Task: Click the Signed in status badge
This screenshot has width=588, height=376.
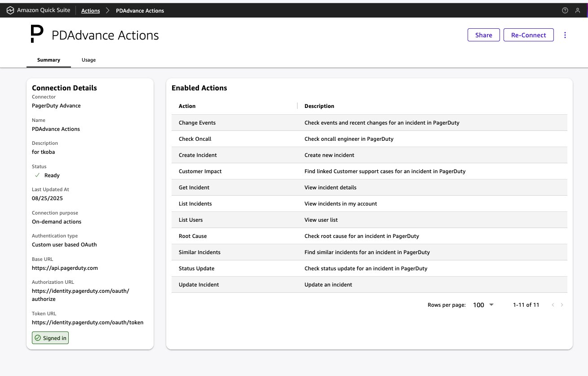Action: (50, 338)
